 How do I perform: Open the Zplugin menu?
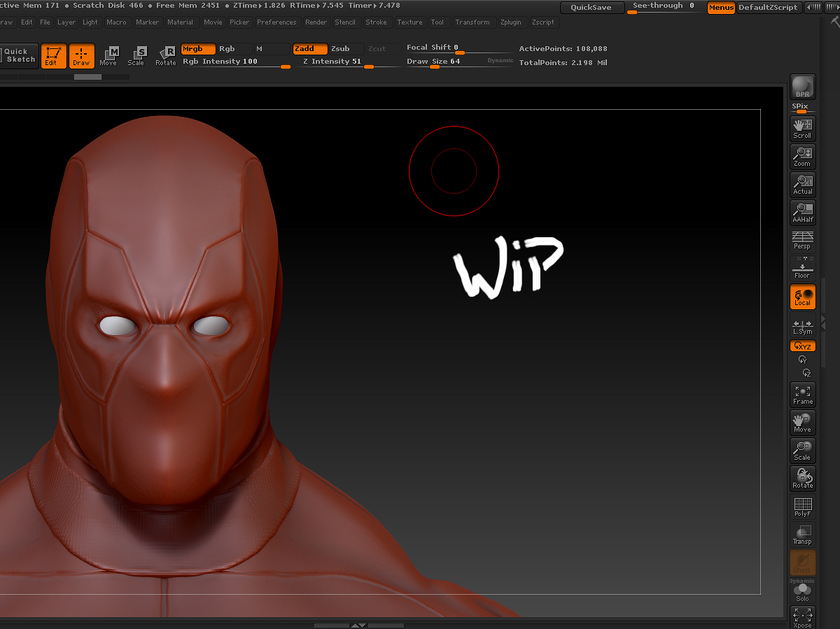pyautogui.click(x=510, y=22)
